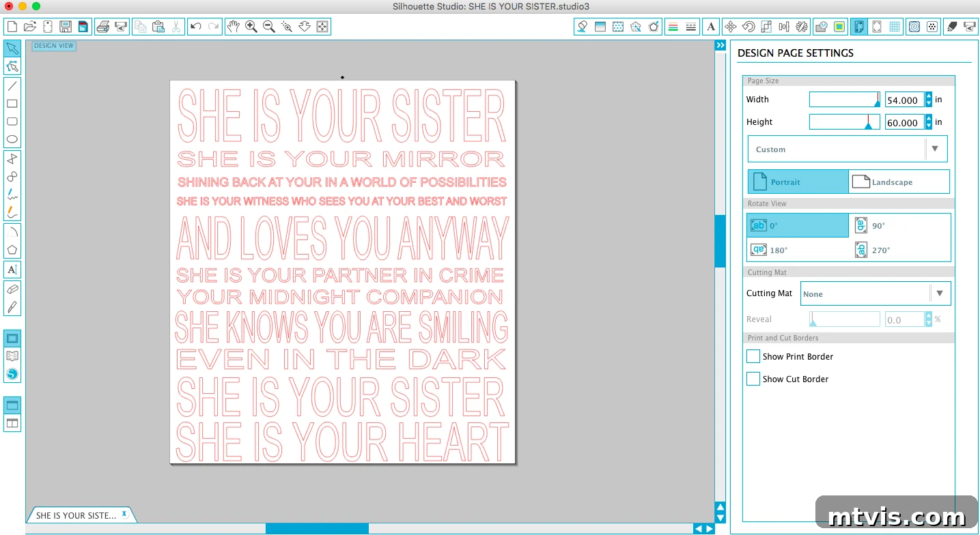Set rotate view to 0°
Viewport: 980px width, 535px height.
tap(798, 225)
